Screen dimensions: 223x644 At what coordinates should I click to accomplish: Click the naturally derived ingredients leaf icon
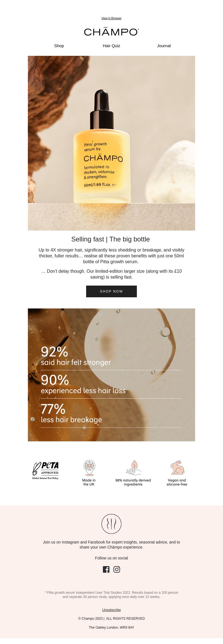[x=134, y=468]
